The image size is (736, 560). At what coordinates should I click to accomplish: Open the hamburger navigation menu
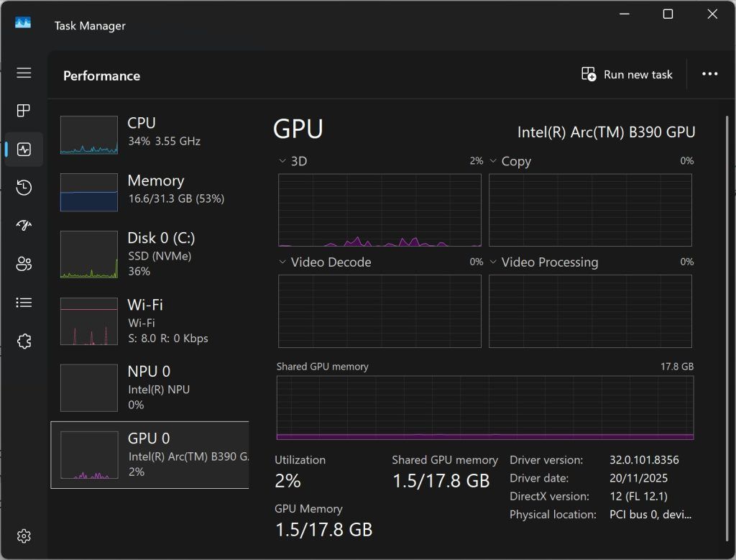tap(24, 73)
